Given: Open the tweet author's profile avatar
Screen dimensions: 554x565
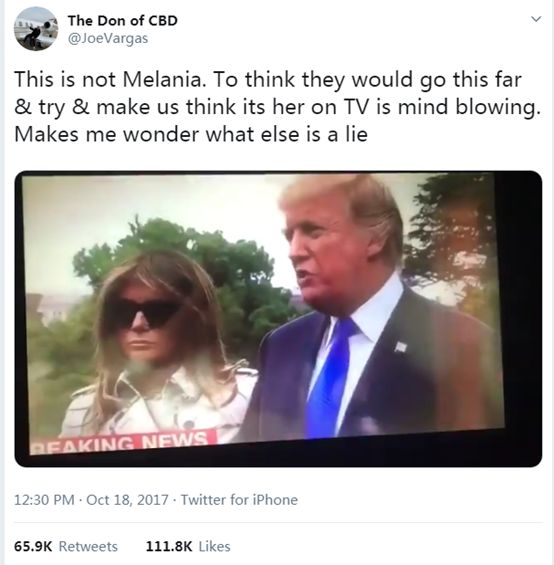Looking at the screenshot, I should [x=36, y=29].
